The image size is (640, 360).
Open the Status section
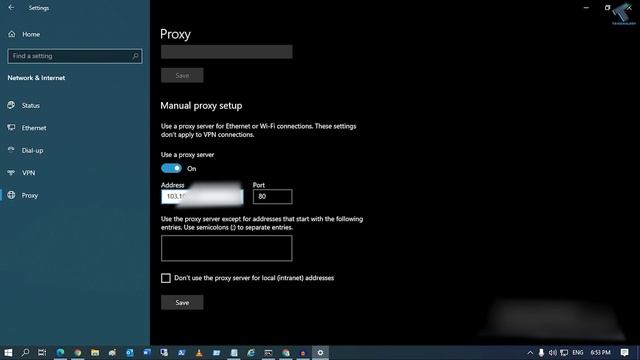(24, 105)
